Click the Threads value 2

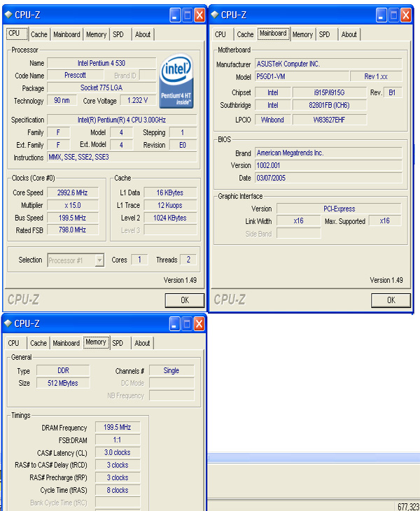pos(188,260)
